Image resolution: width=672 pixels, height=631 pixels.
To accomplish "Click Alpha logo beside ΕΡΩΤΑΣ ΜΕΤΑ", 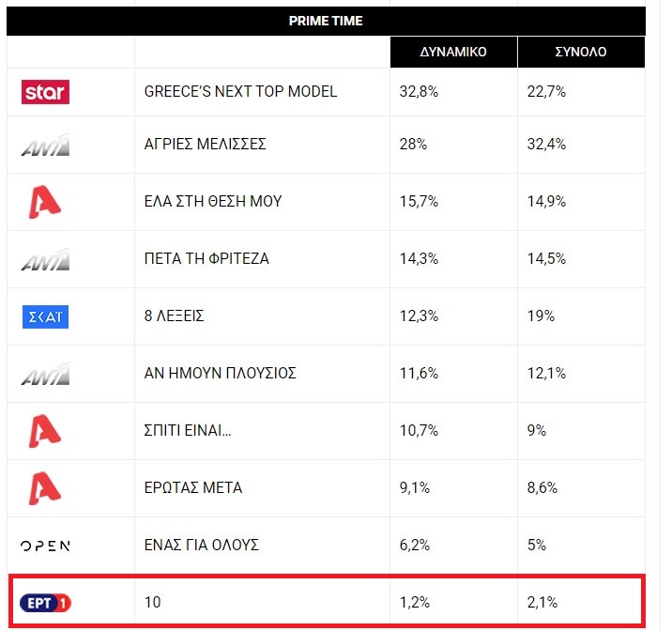I will pyautogui.click(x=45, y=488).
